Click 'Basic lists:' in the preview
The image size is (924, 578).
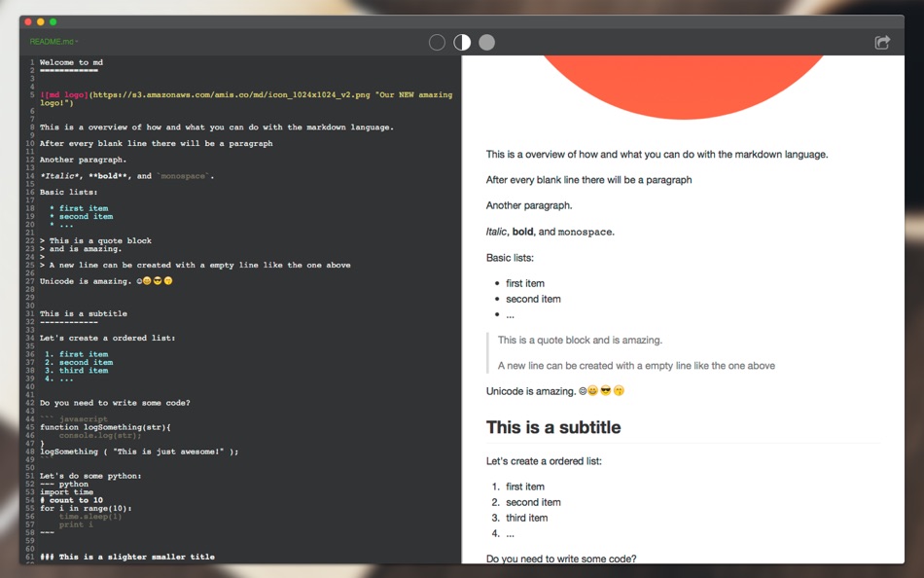(510, 258)
